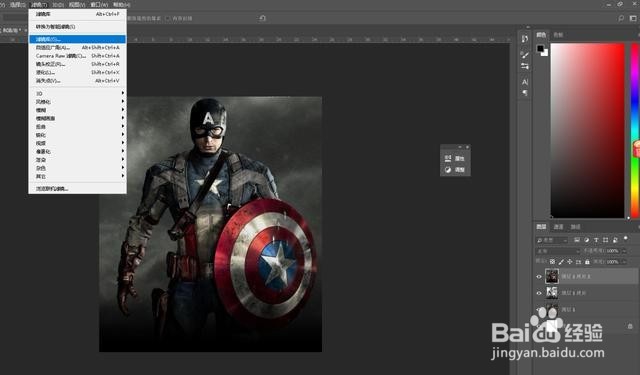Open the Character panel icon
640x375 pixels.
tap(524, 82)
